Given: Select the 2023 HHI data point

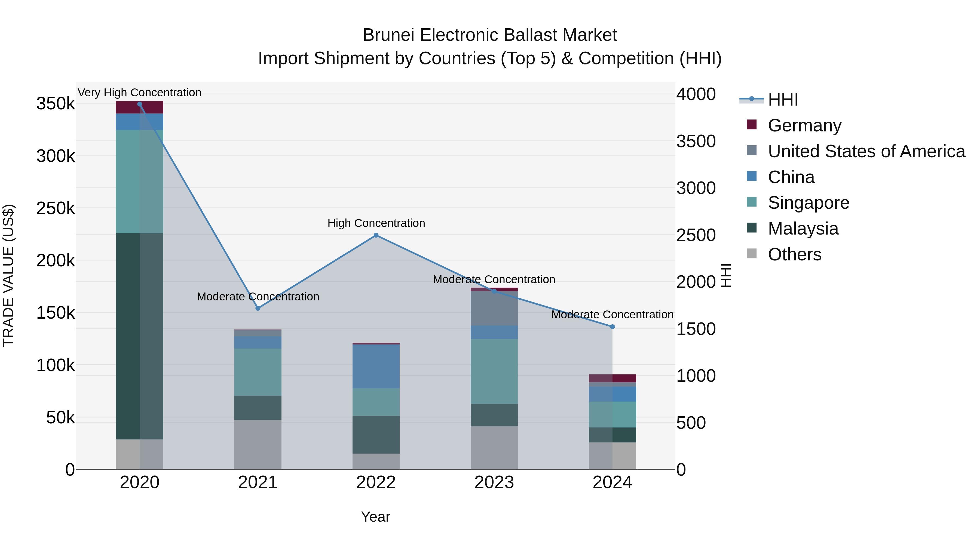Looking at the screenshot, I should click(494, 291).
